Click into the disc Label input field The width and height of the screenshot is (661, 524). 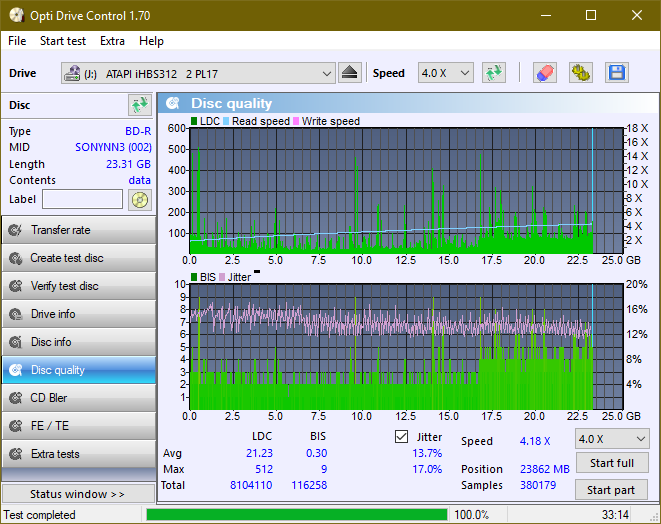82,199
